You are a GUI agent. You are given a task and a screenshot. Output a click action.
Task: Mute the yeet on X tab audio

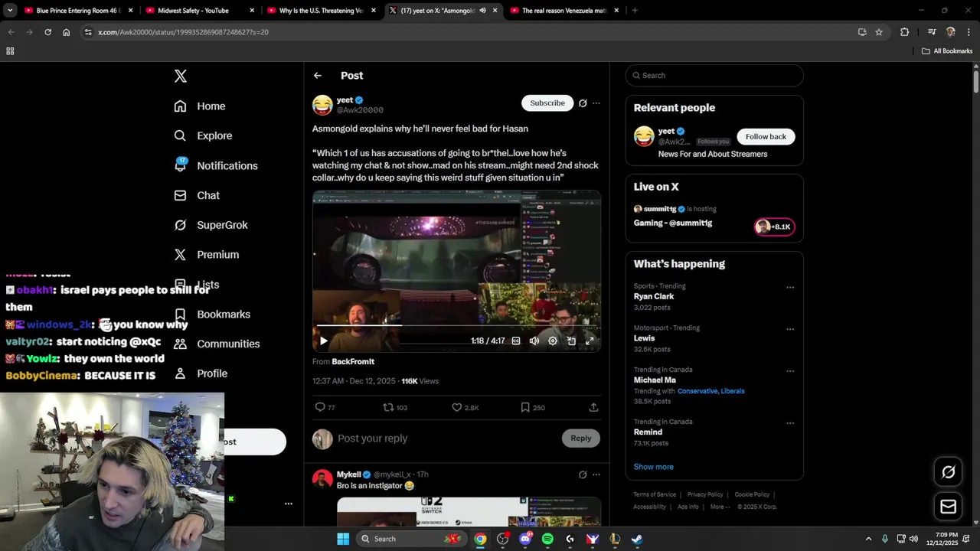click(x=483, y=11)
